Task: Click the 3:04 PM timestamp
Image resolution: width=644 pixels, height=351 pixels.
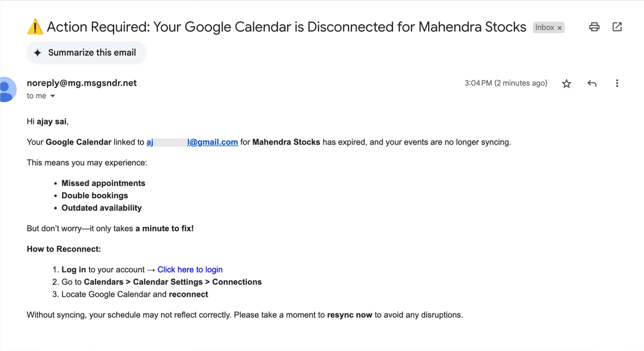Action: (506, 83)
